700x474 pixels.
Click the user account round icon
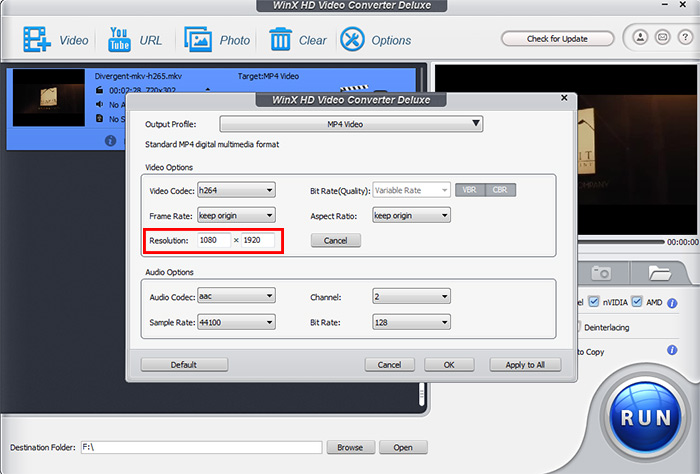click(640, 37)
